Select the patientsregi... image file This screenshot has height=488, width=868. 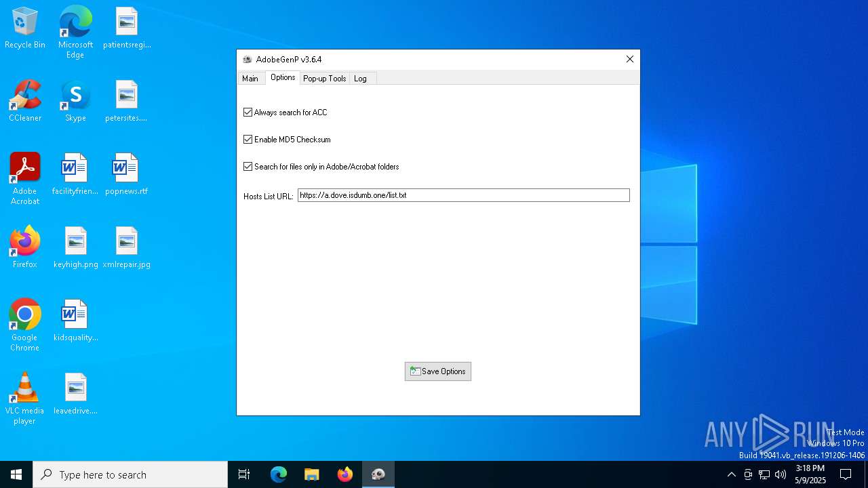127,28
